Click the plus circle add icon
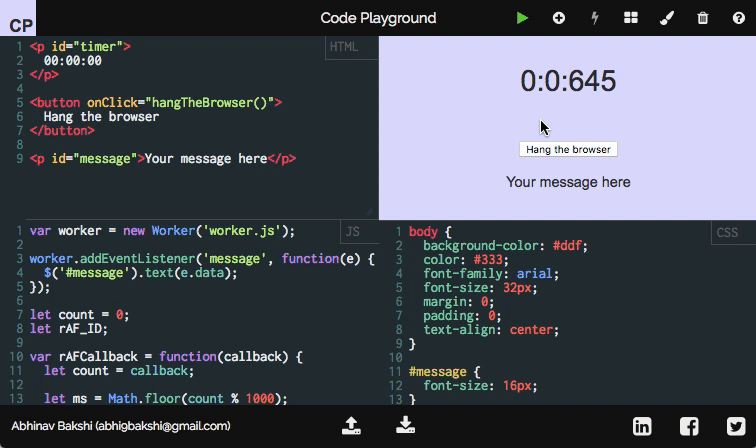 point(559,18)
